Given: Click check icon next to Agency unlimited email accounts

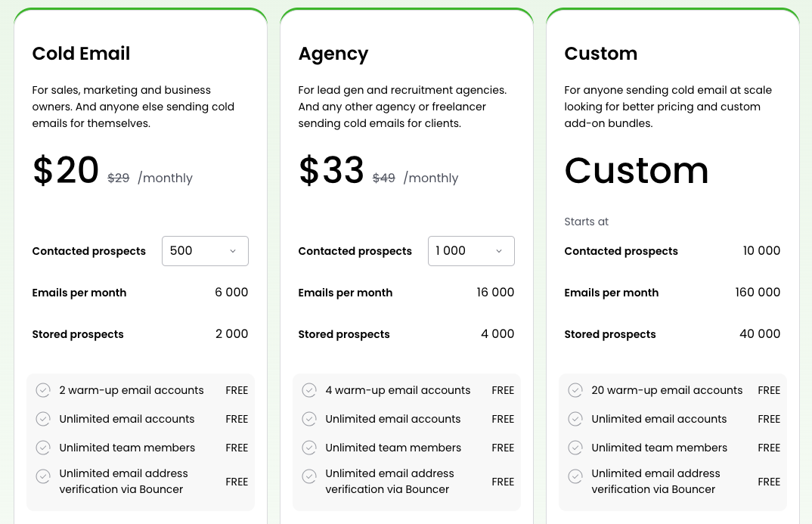Looking at the screenshot, I should 309,419.
